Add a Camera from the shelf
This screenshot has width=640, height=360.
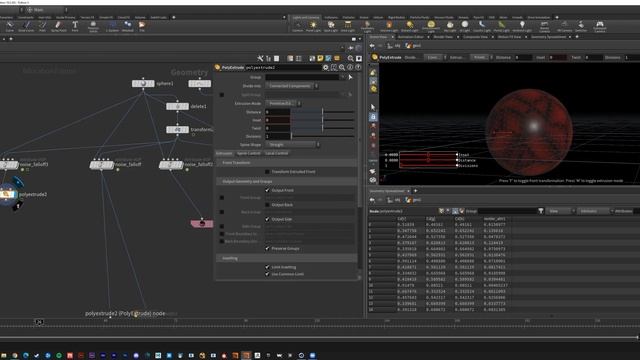pyautogui.click(x=298, y=27)
